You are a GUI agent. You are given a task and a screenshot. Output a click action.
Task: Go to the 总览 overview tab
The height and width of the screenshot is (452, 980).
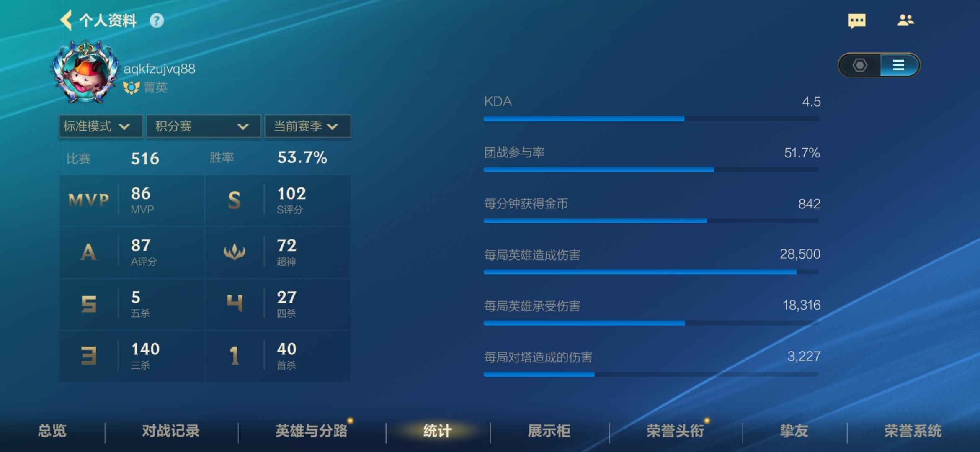pyautogui.click(x=52, y=431)
